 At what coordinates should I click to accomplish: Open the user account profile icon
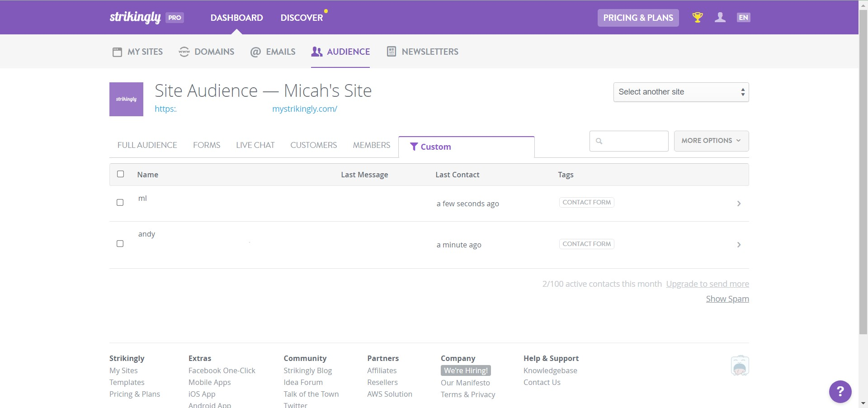[720, 18]
